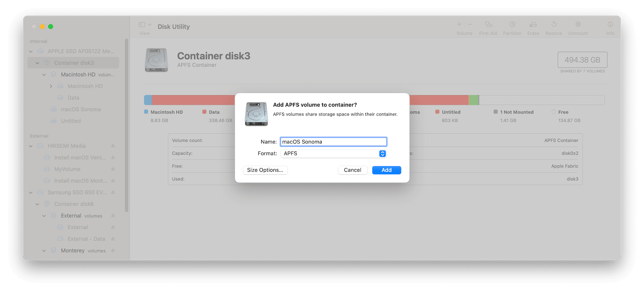Eject the Monterey volumes group
644x291 pixels.
click(113, 251)
